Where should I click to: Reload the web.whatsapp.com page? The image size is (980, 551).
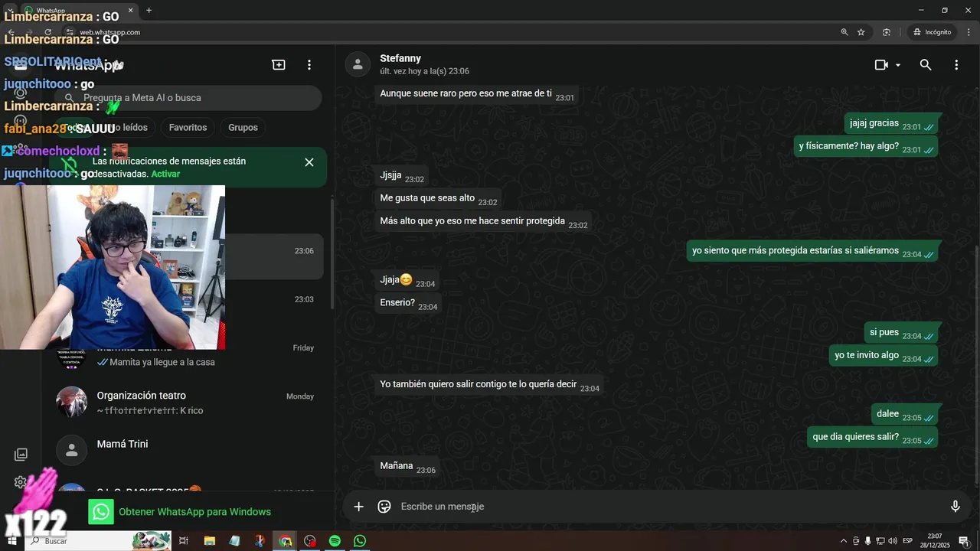click(x=47, y=32)
